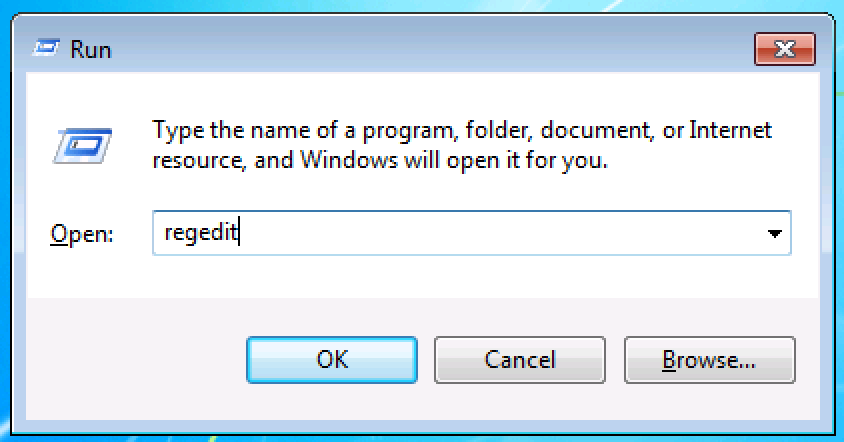Click inside the Open text field
844x442 pixels.
click(472, 233)
